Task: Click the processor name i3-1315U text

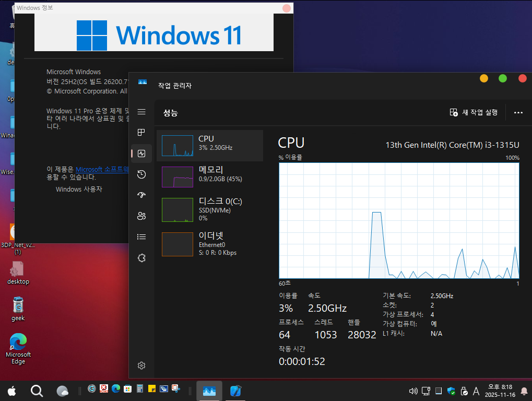Action: pos(452,145)
